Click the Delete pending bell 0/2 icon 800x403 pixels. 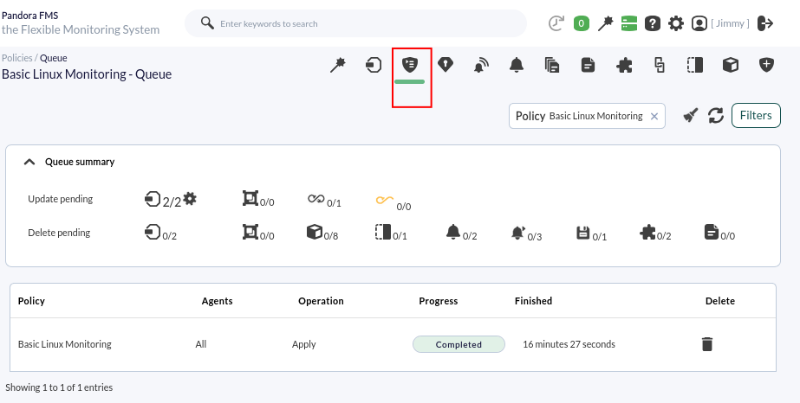(x=453, y=232)
